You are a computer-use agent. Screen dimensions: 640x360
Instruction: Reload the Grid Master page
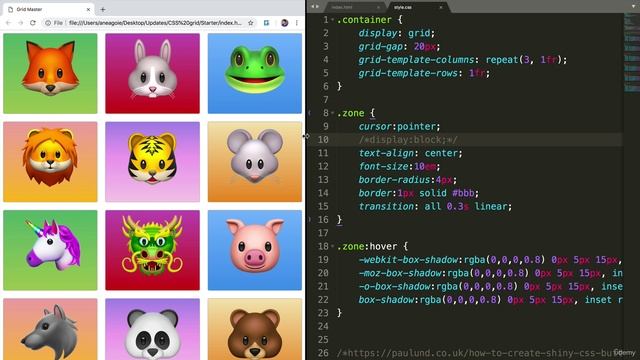[x=33, y=23]
